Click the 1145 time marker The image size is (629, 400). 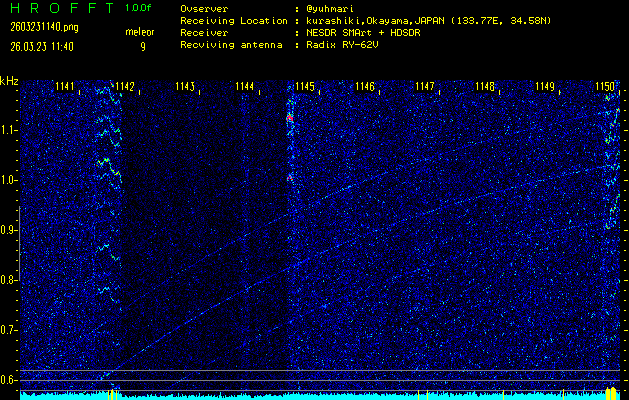click(305, 87)
